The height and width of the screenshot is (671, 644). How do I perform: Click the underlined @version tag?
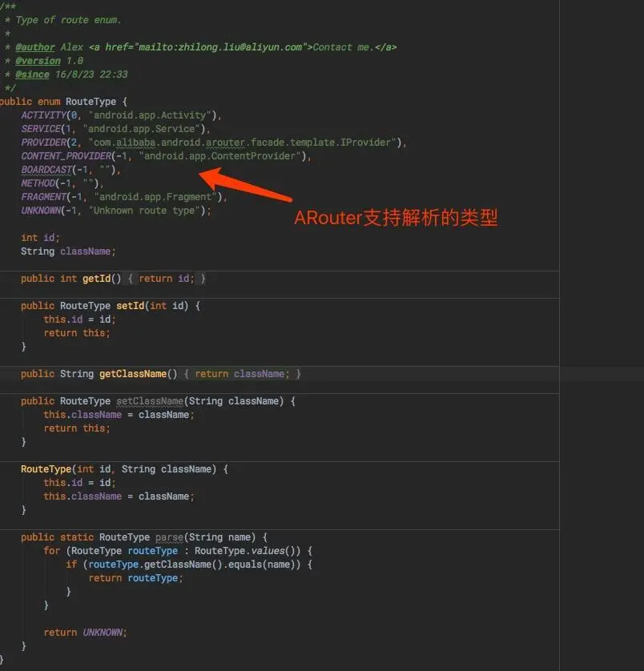point(38,61)
